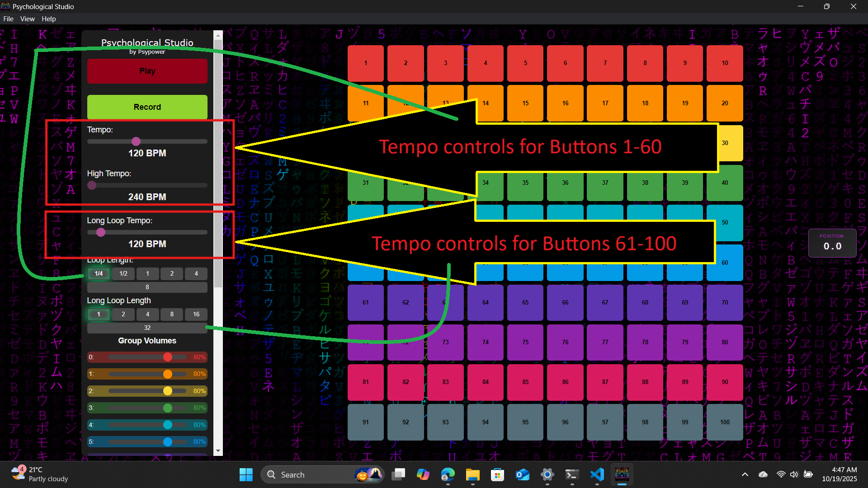Viewport: 868px width, 488px height.
Task: Expand hidden system tray icons chevron
Action: 745,474
